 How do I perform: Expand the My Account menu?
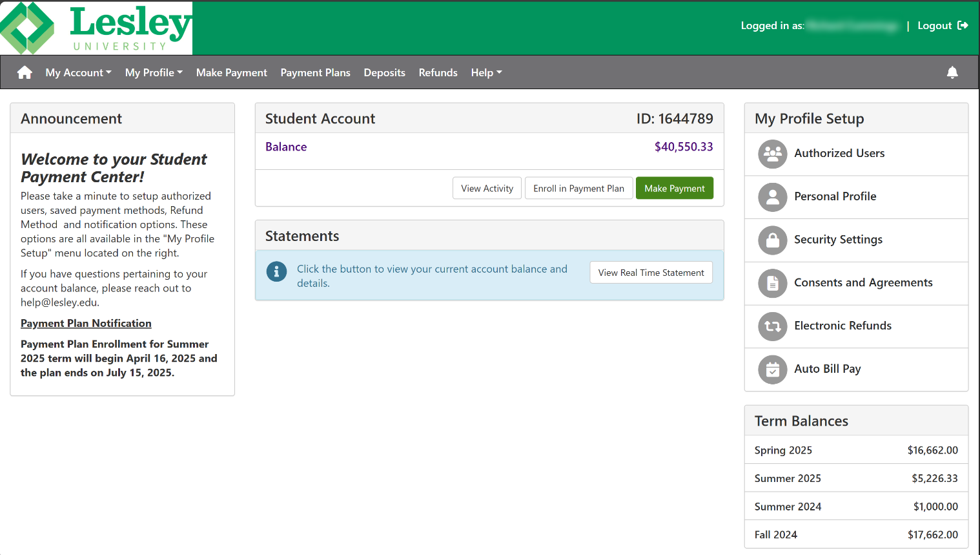pyautogui.click(x=78, y=72)
